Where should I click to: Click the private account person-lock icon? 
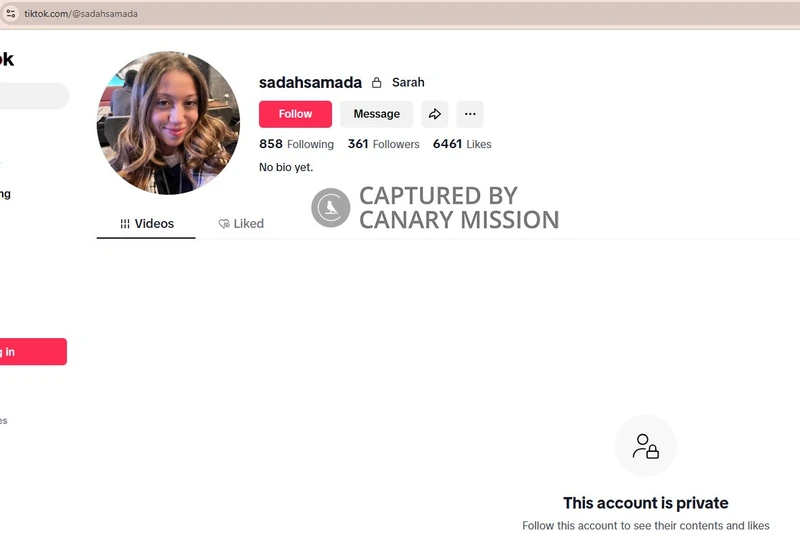646,446
